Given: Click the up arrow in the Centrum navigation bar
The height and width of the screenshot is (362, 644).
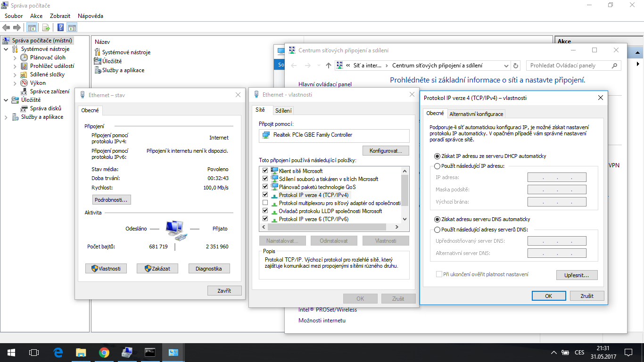Looking at the screenshot, I should (x=329, y=66).
